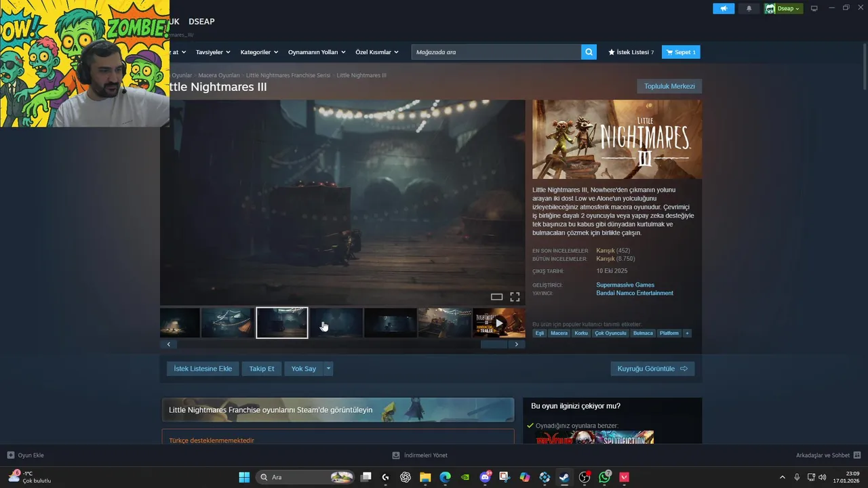The height and width of the screenshot is (488, 868).
Task: Click the Little Nightmares III capsule image
Action: click(617, 140)
